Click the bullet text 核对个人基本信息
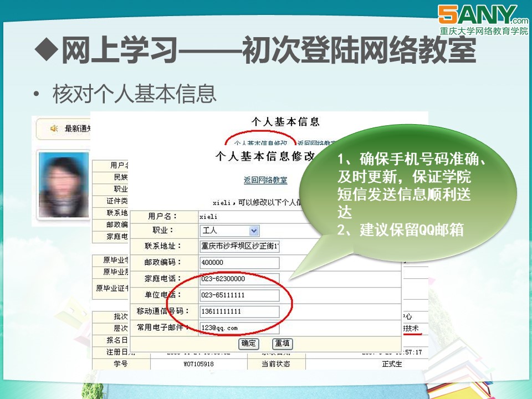The height and width of the screenshot is (399, 532). tap(134, 94)
